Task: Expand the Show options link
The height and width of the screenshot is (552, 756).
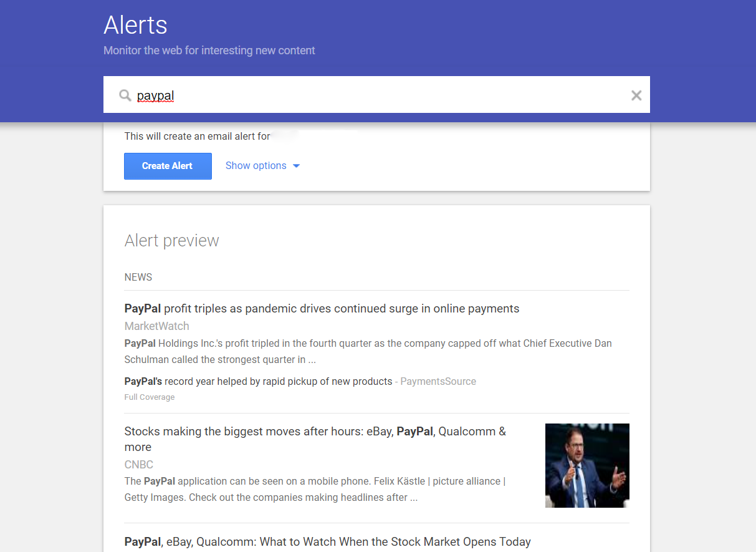Action: pyautogui.click(x=256, y=166)
